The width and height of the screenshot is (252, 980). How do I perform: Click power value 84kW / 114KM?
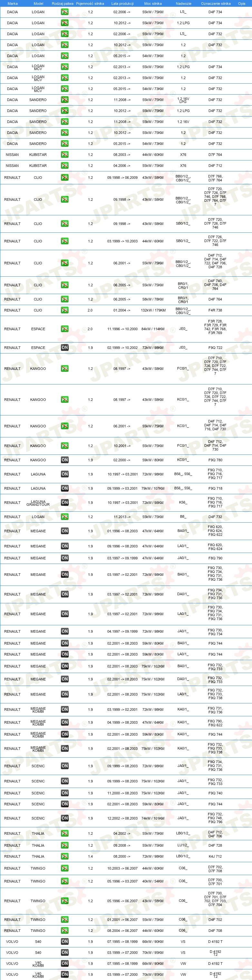[153, 329]
